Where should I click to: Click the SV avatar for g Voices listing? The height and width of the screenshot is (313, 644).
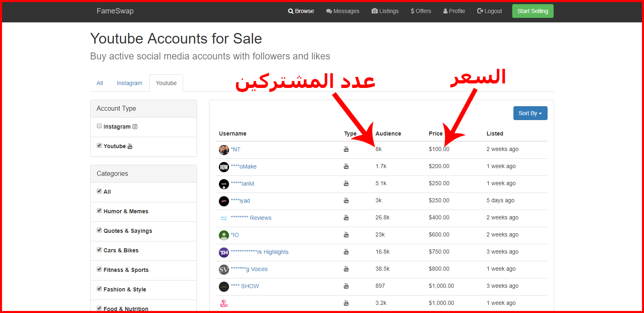224,269
